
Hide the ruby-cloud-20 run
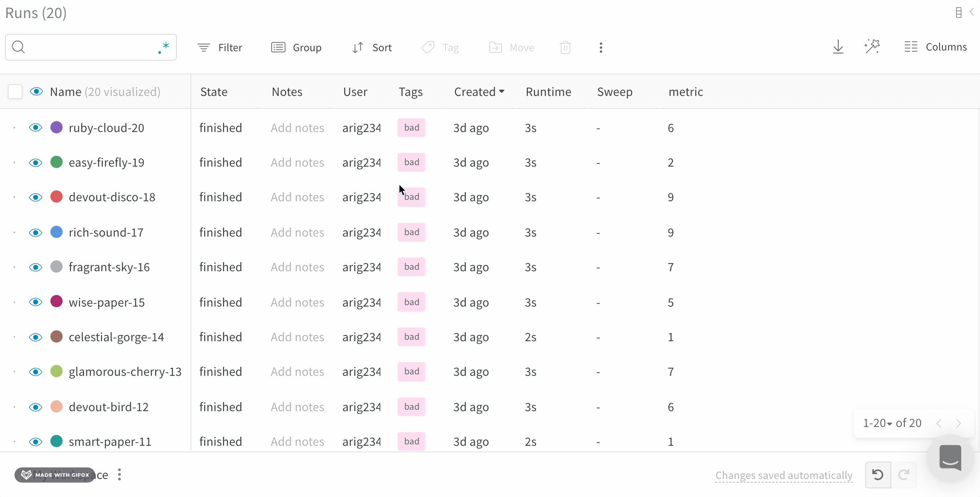point(35,128)
